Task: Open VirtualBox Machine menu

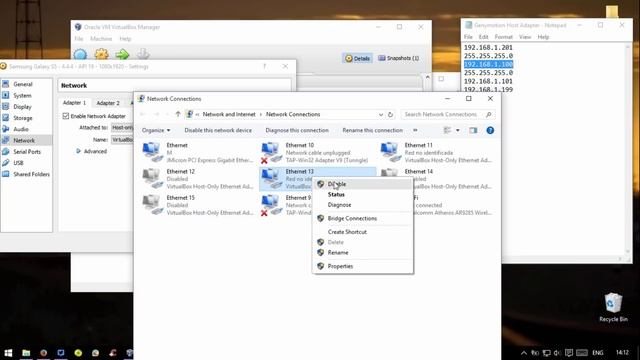Action: pos(101,39)
